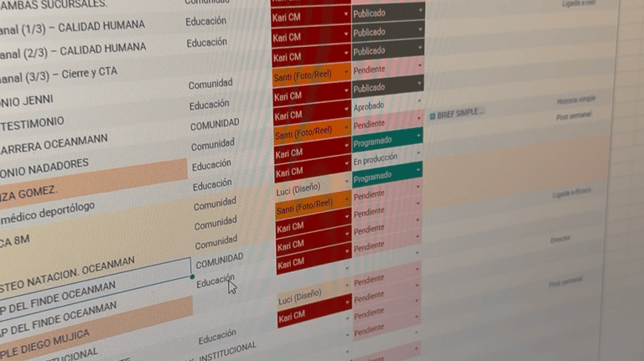644x361 pixels.
Task: Select Educación category in the TESTIMONIO row
Action: coord(209,105)
